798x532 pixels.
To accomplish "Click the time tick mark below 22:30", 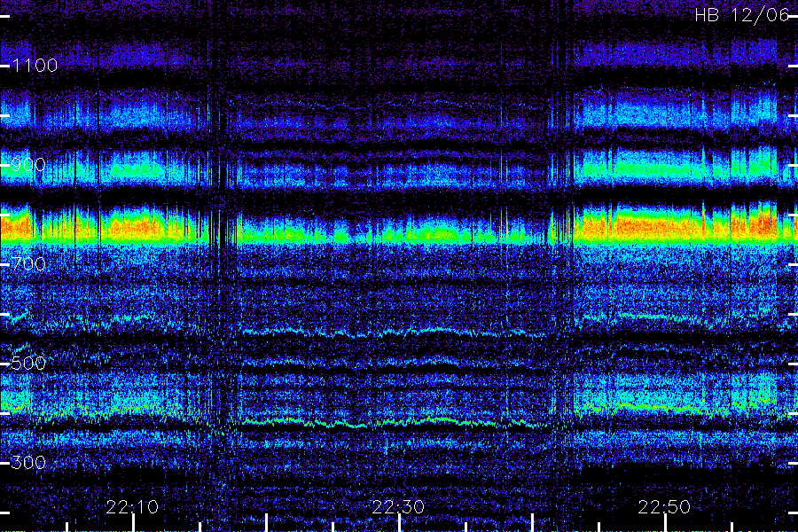I will point(400,523).
